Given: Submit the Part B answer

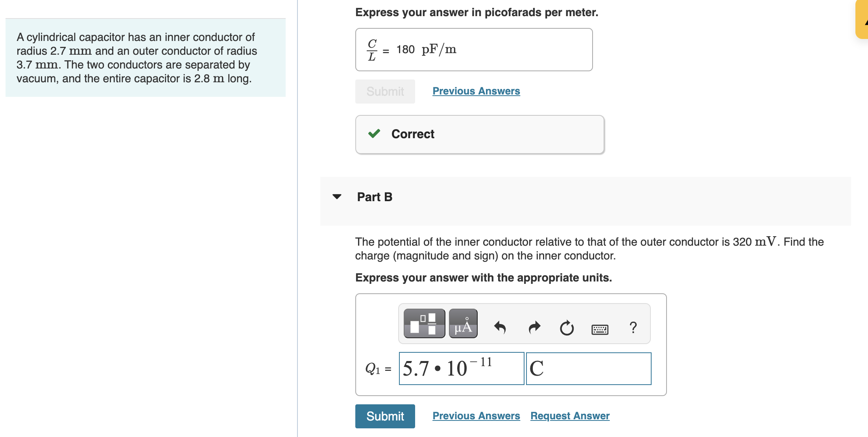Looking at the screenshot, I should point(385,416).
